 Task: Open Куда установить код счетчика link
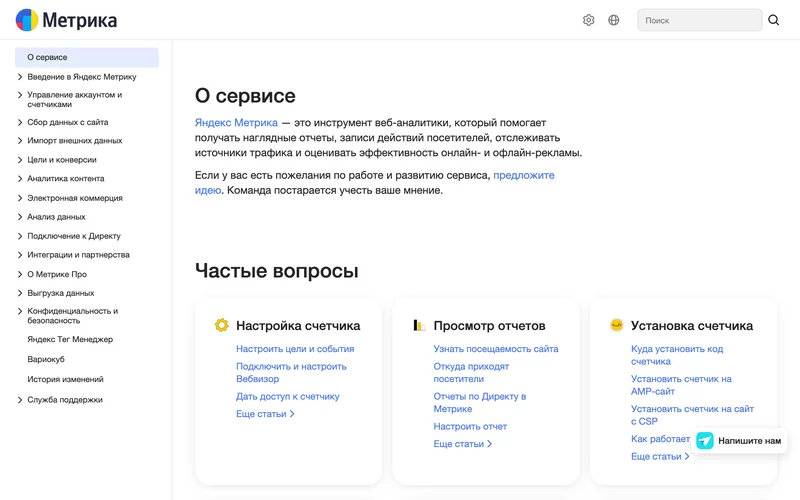click(677, 355)
